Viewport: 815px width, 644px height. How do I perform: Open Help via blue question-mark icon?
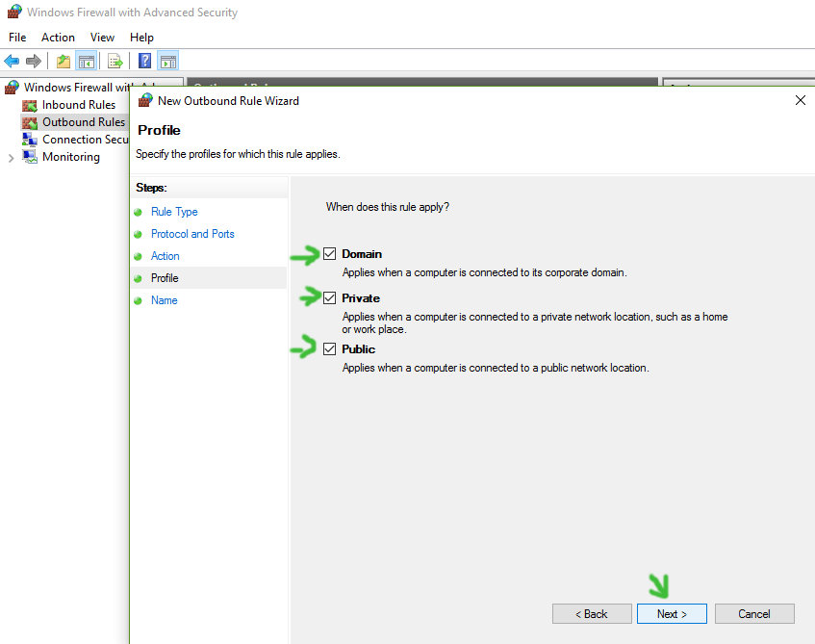144,61
